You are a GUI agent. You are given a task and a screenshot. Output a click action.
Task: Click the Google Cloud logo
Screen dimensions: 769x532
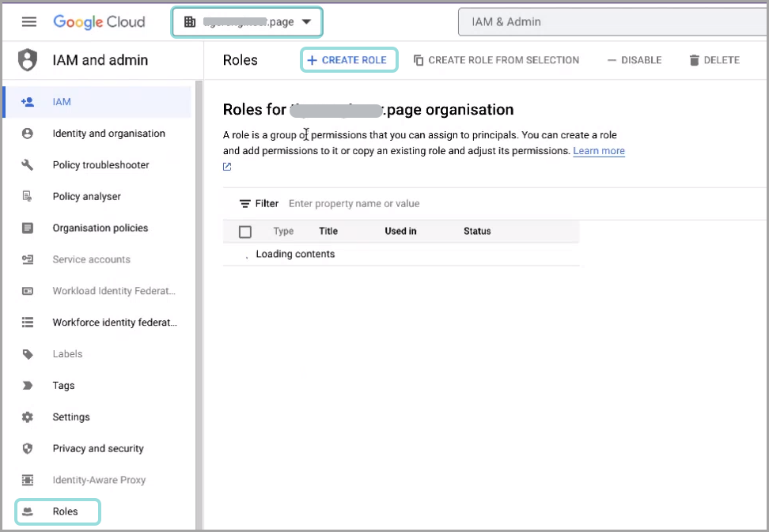(99, 21)
